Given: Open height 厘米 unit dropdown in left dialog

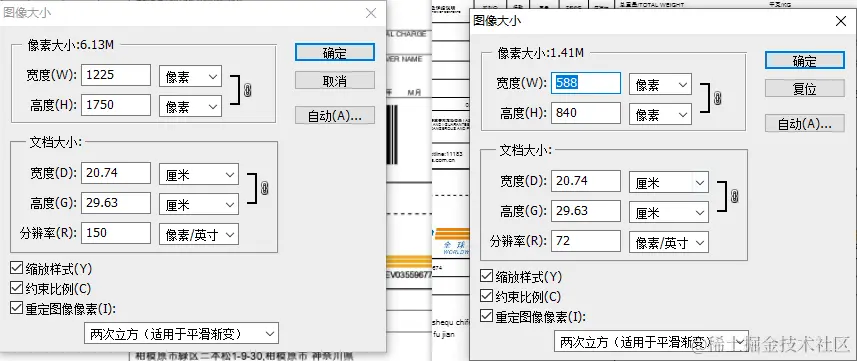Looking at the screenshot, I should point(199,204).
